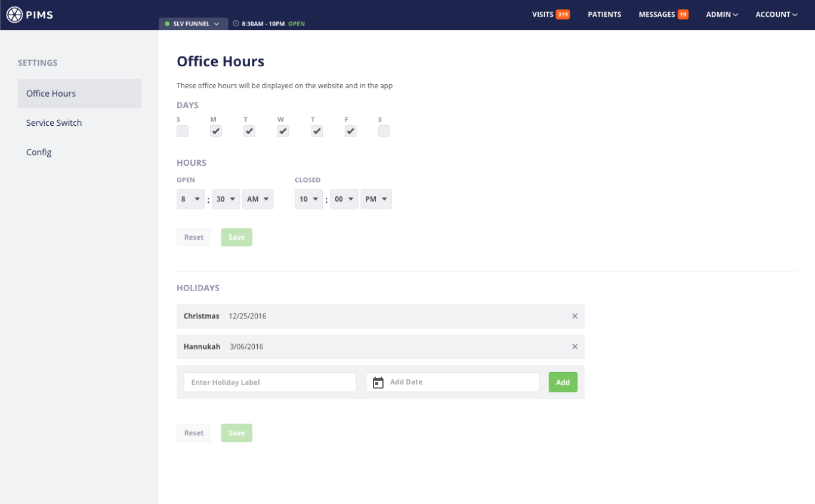
Task: Change the opening hour dropdown from 8
Action: pos(190,199)
